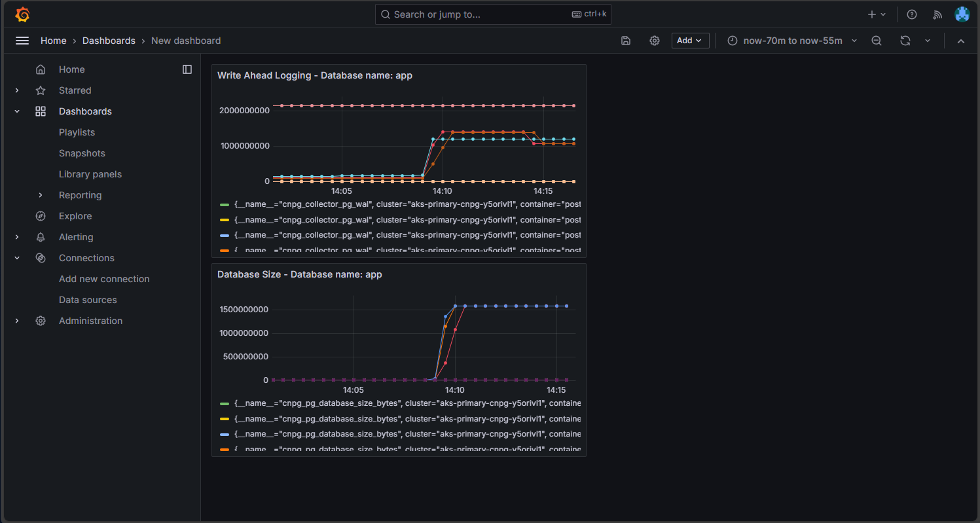Open the news feed icon
The image size is (980, 523).
(937, 14)
